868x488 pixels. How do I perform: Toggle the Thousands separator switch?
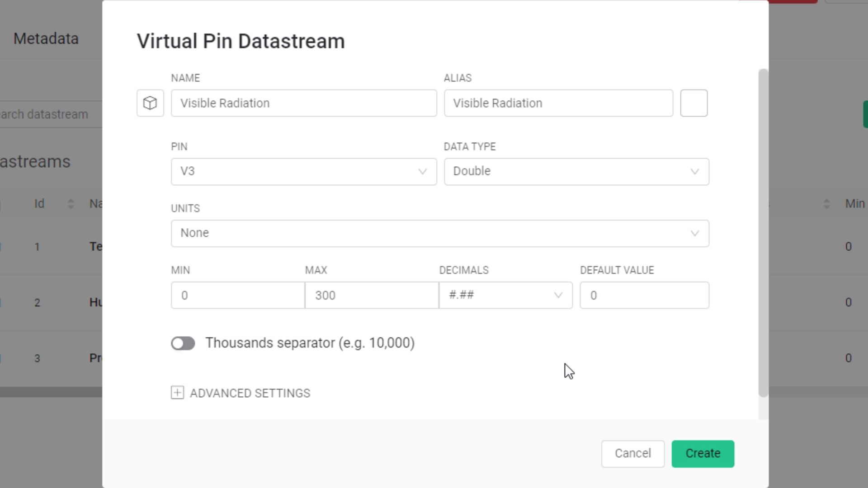tap(183, 343)
